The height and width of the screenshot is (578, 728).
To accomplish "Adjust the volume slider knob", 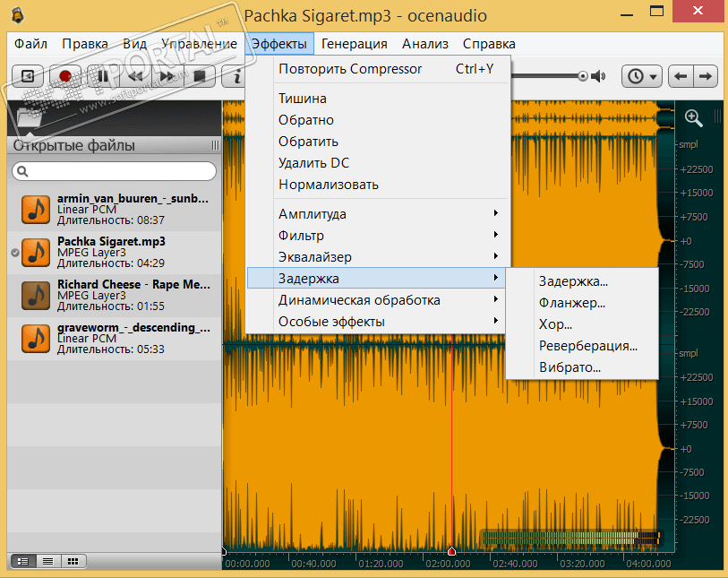I will (583, 76).
